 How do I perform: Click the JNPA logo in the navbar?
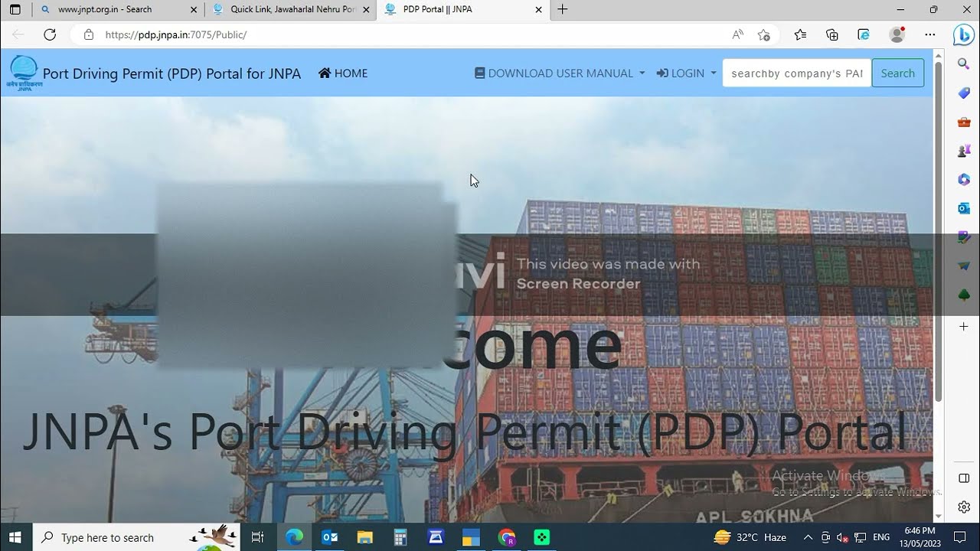tap(24, 73)
